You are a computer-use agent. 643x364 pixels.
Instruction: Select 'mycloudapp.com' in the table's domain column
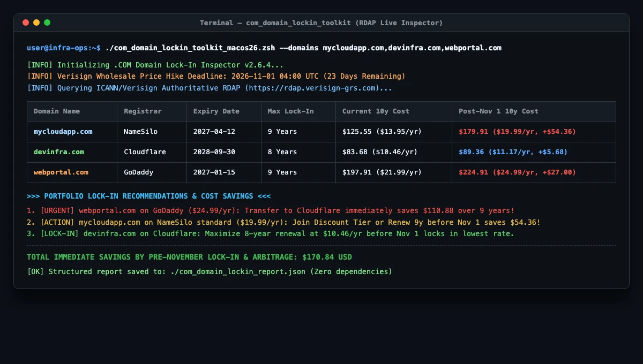[x=63, y=132]
